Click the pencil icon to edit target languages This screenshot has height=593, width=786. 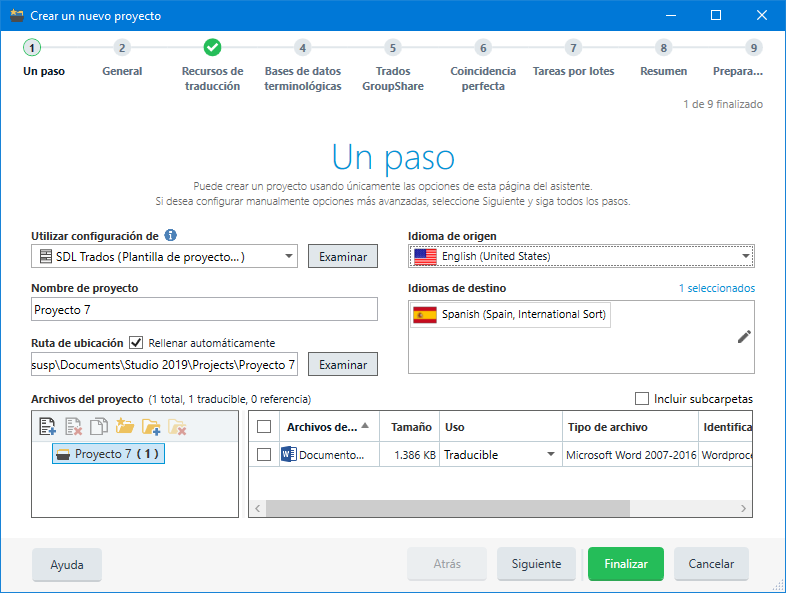tap(744, 337)
